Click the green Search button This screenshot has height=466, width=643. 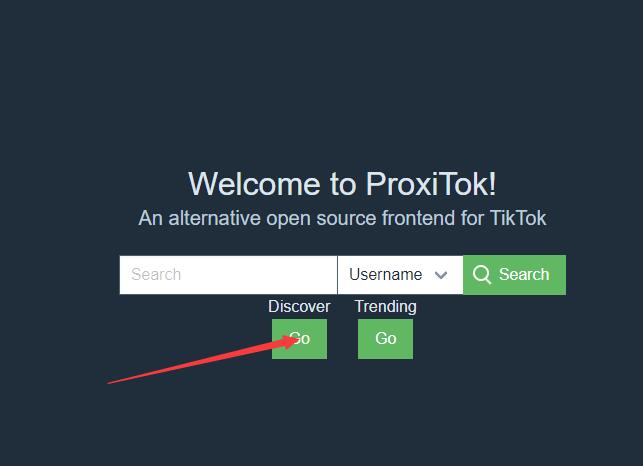coord(514,275)
